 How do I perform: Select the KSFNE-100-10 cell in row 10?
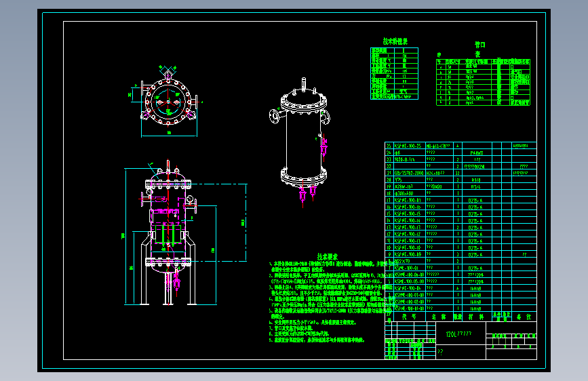click(409, 247)
